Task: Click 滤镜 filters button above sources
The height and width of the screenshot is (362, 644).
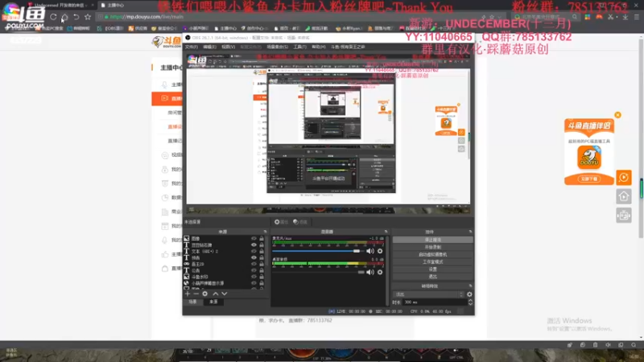Action: [x=300, y=222]
